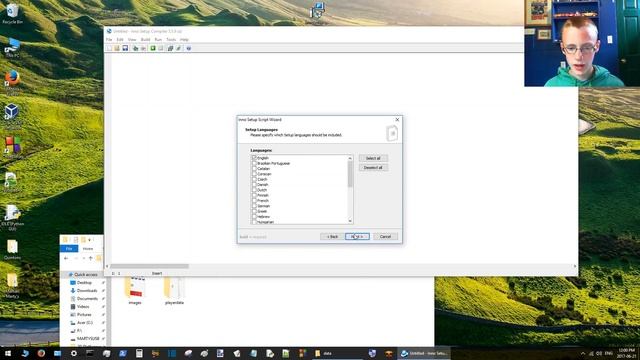Click the Explorer up arrow

90,258
